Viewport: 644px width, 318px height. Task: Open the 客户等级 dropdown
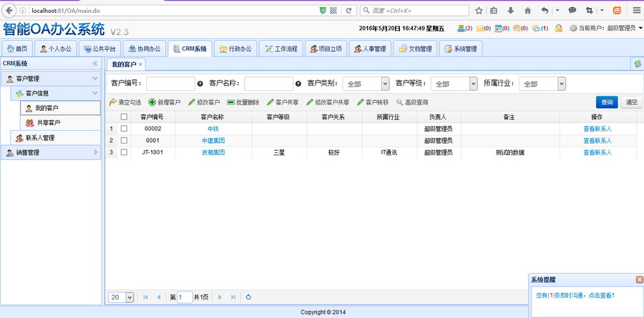(x=454, y=84)
